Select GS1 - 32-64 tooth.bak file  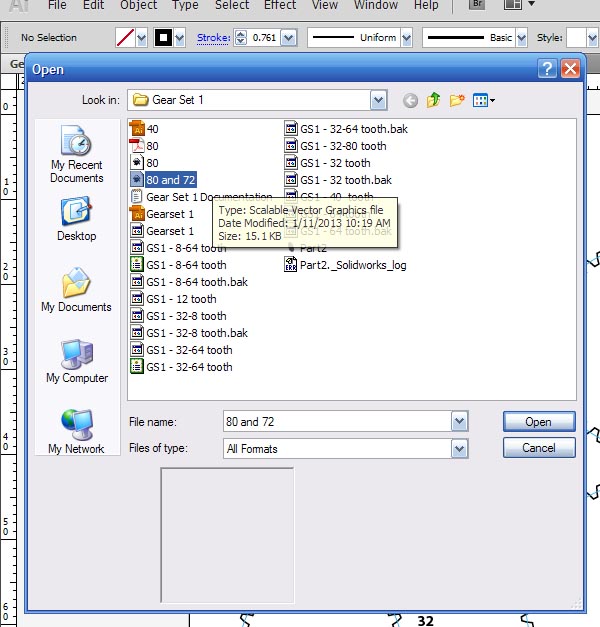[346, 129]
